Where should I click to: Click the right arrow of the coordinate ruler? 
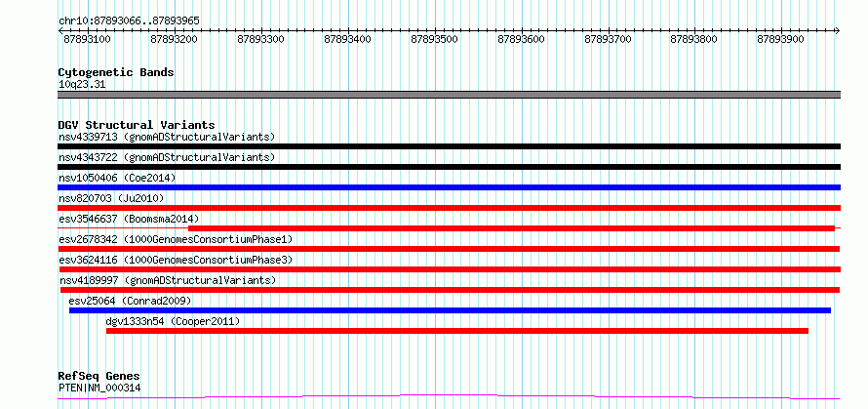(838, 31)
